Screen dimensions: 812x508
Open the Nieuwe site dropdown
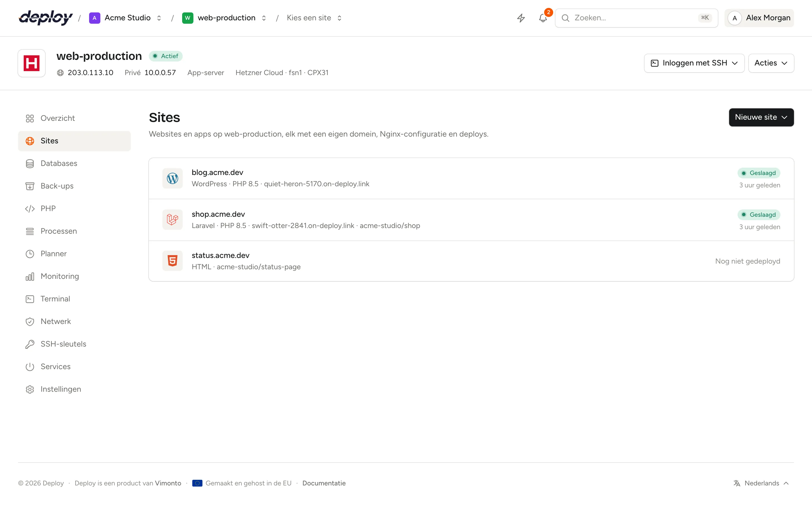point(761,117)
